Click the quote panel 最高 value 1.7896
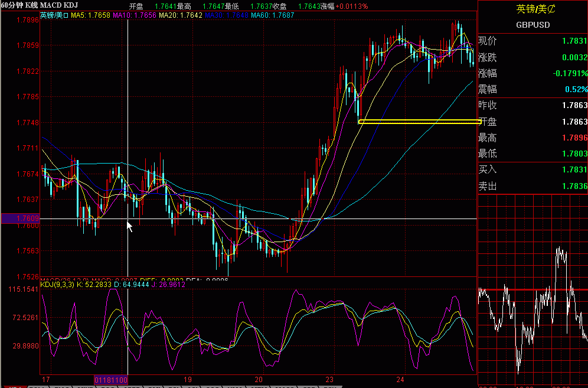Viewport: 588px width, 388px height. (x=574, y=138)
